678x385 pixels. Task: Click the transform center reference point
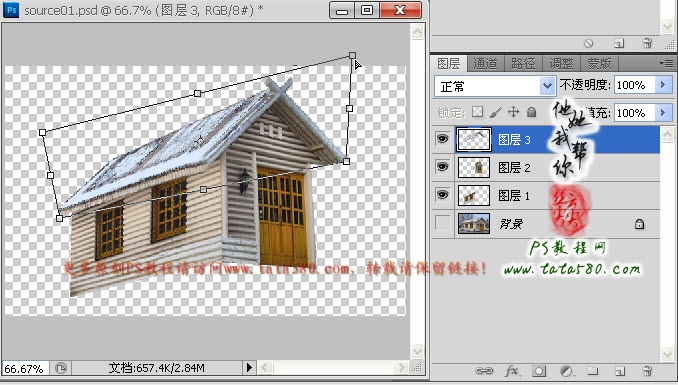pyautogui.click(x=199, y=141)
